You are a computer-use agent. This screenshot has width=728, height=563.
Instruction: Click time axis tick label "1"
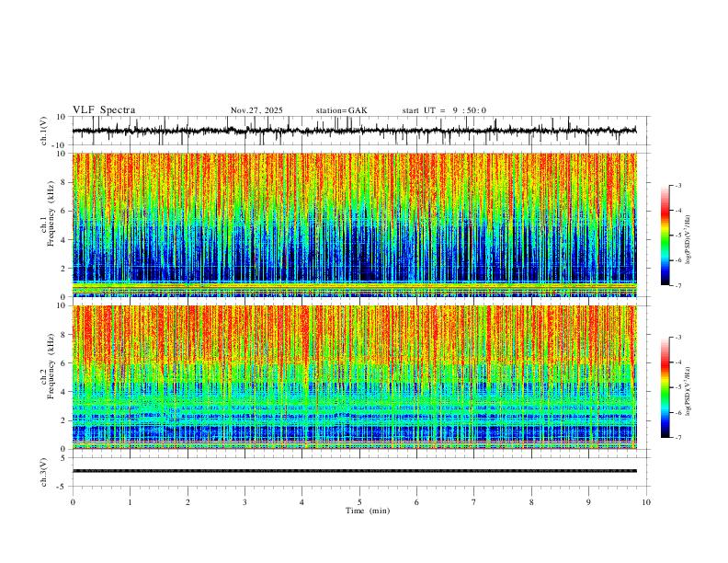point(130,502)
